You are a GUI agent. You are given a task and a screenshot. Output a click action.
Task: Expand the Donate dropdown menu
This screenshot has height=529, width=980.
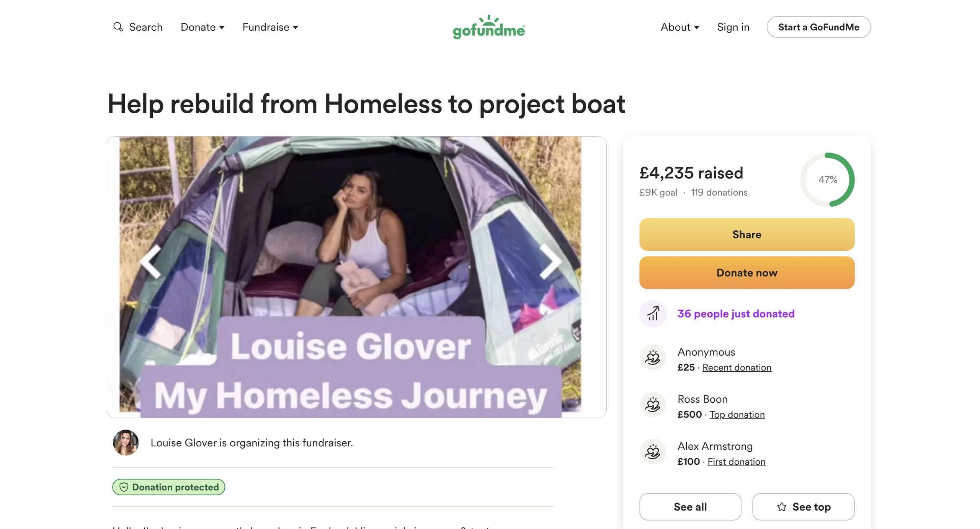tap(202, 27)
